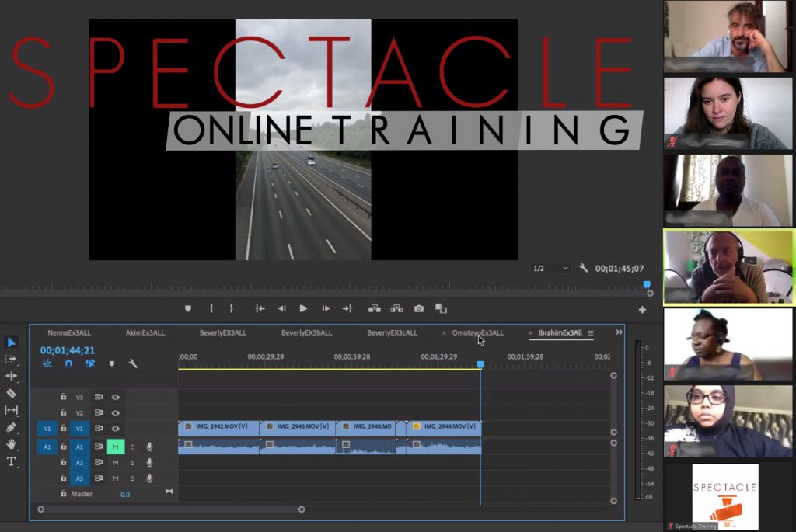Viewport: 796px width, 532px height.
Task: Click the Lift button
Action: pyautogui.click(x=375, y=308)
